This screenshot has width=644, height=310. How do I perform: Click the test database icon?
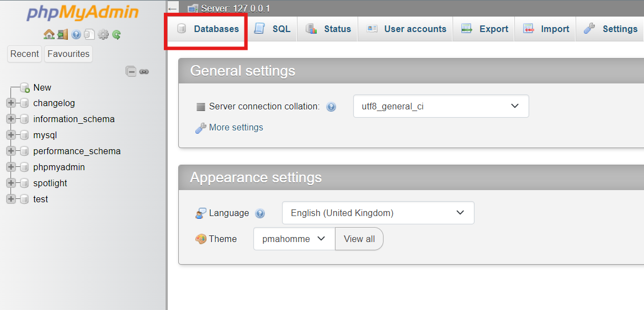[24, 199]
